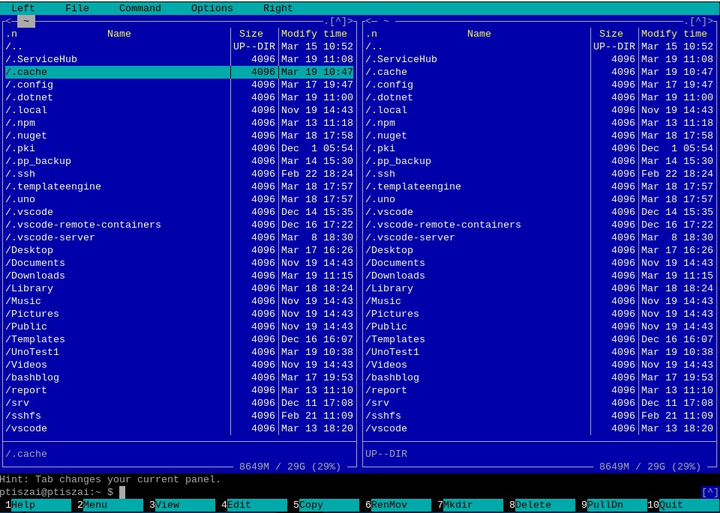Select /.npm in left panel
The height and width of the screenshot is (513, 720).
[x=179, y=123]
